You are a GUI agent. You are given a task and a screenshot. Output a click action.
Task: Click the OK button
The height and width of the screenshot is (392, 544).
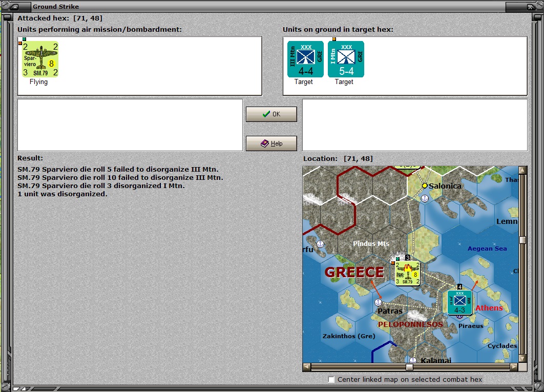pos(271,114)
